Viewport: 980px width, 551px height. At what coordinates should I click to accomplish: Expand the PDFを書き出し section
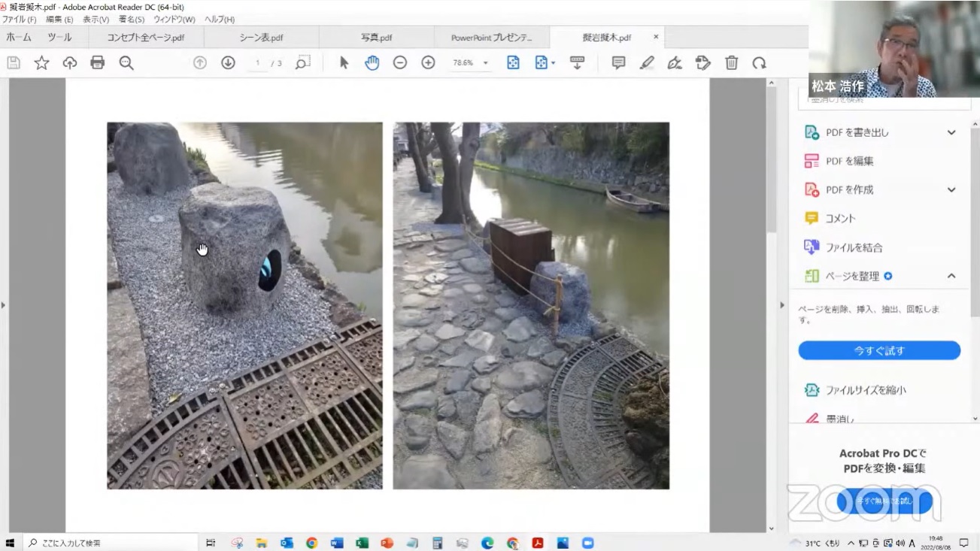click(951, 132)
